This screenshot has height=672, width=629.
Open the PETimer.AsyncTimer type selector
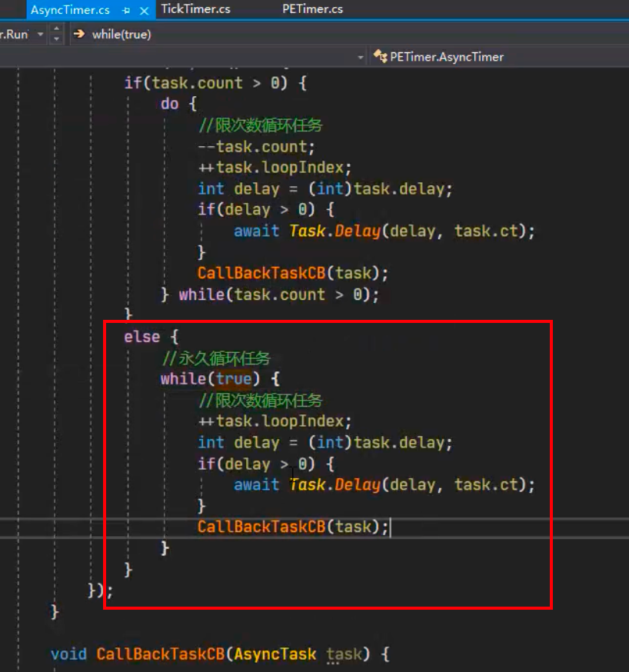tap(447, 57)
